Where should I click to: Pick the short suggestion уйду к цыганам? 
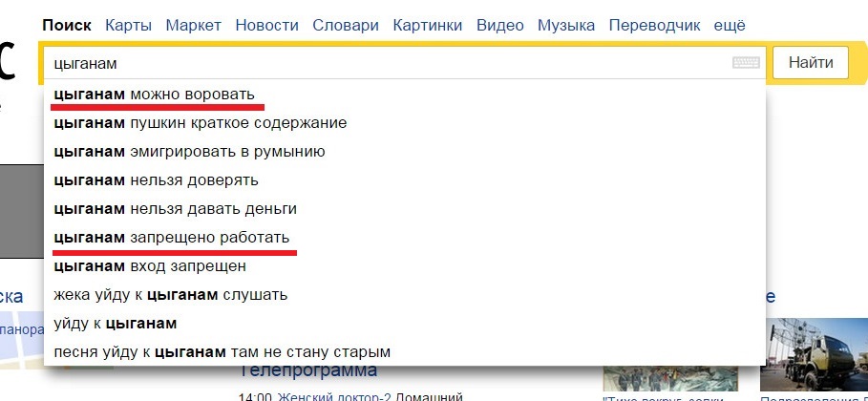[x=405, y=324]
